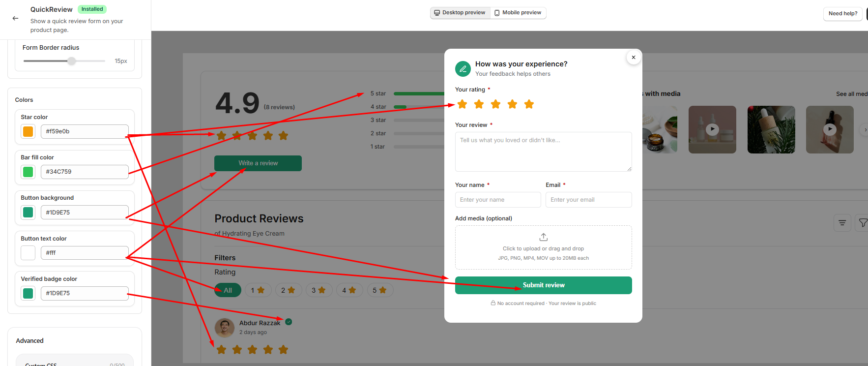This screenshot has height=366, width=868.
Task: Click the name Abdur Razzak
Action: click(x=260, y=323)
